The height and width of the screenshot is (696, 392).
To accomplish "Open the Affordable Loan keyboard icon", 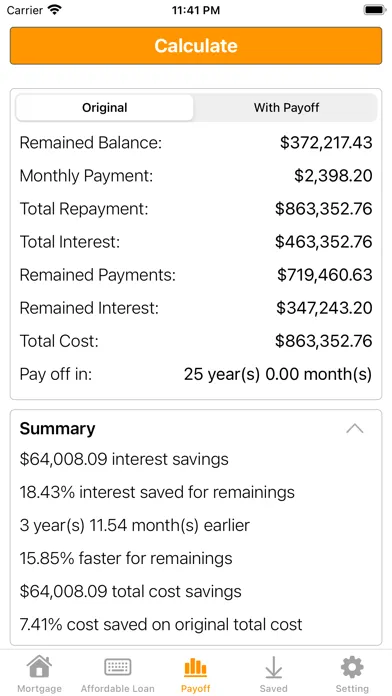I will click(118, 667).
